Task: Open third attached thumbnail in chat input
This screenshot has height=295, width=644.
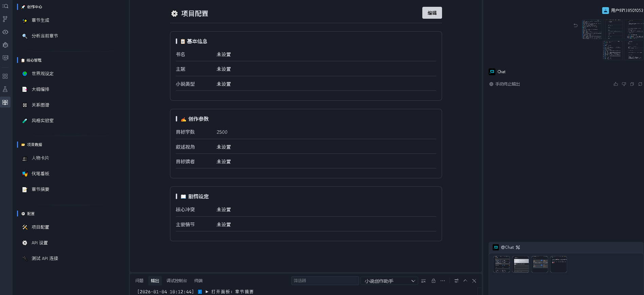Action: click(540, 264)
